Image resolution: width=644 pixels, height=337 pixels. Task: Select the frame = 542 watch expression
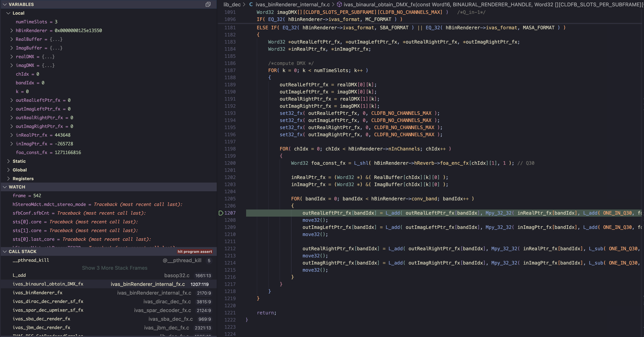click(27, 196)
